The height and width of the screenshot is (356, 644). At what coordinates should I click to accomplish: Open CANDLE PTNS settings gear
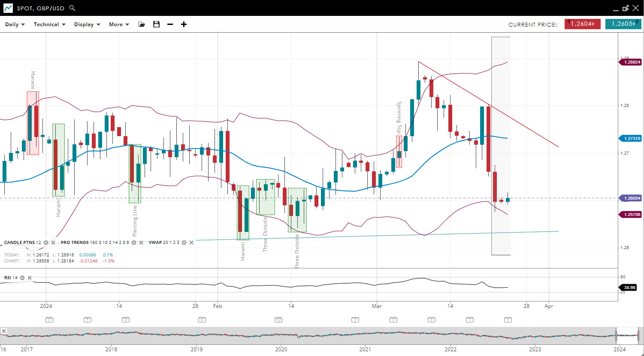(46, 243)
